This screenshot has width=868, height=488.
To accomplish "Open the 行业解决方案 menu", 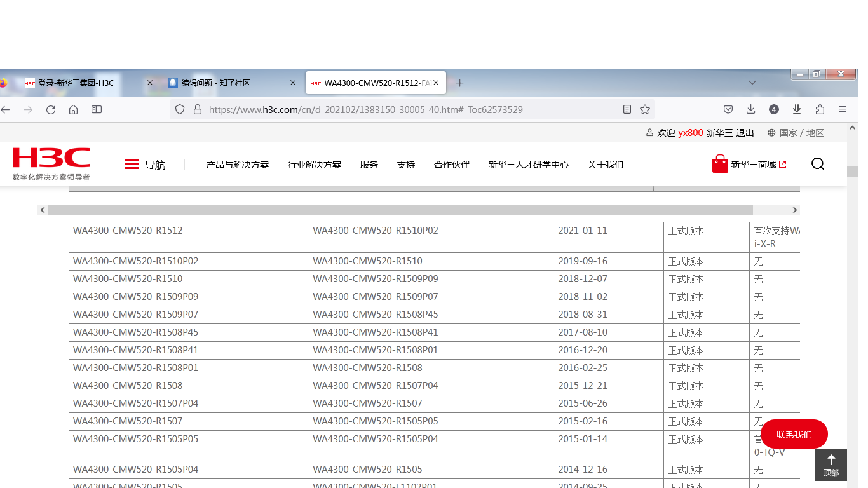I will click(x=315, y=165).
